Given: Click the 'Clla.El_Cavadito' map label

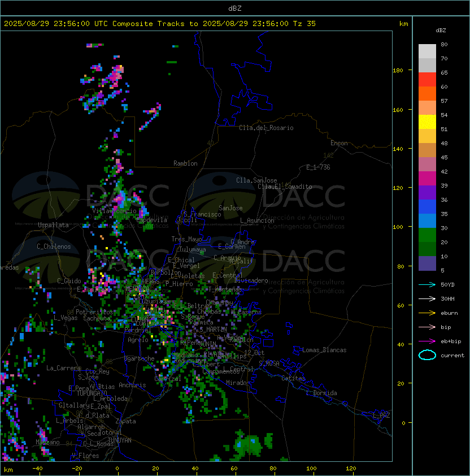Looking at the screenshot, I should tap(285, 187).
